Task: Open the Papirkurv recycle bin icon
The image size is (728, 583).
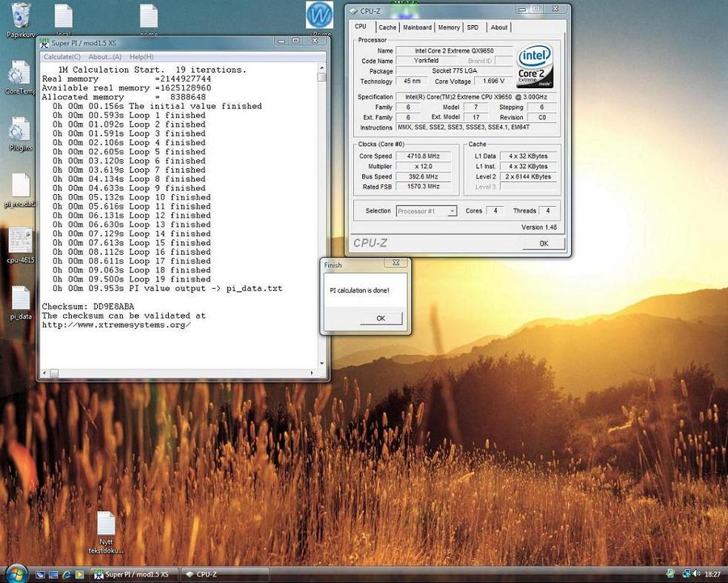Action: (x=21, y=19)
